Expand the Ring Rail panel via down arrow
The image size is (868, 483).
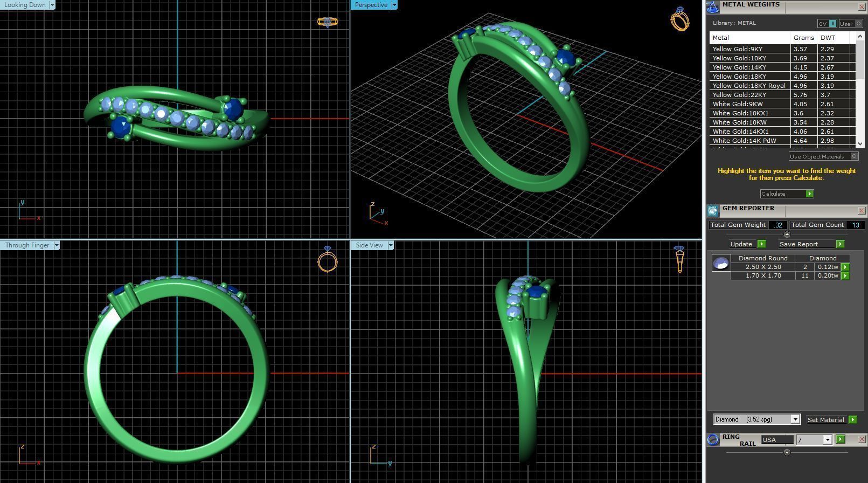787,452
